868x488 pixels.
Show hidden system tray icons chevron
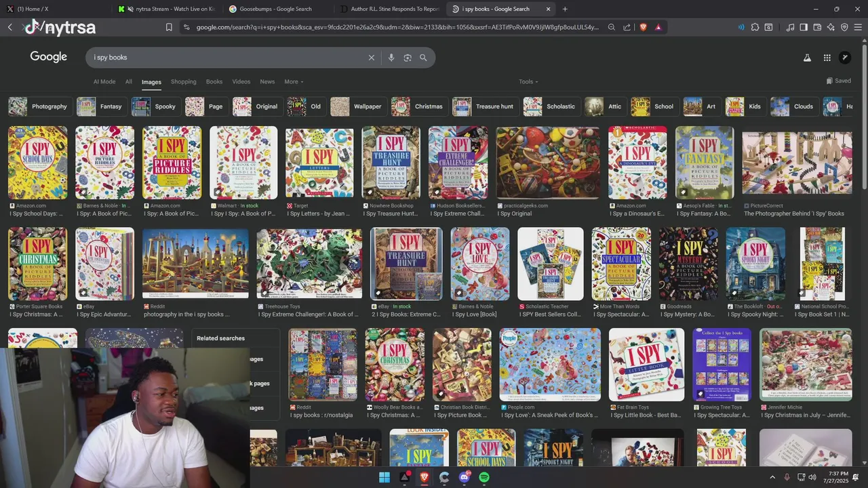coord(772,477)
